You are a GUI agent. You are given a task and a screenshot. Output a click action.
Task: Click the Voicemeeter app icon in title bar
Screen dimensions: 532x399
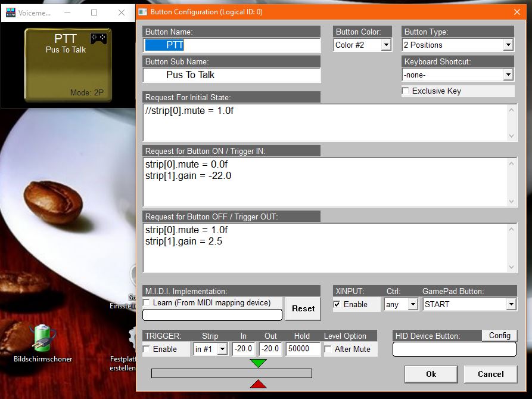11,13
